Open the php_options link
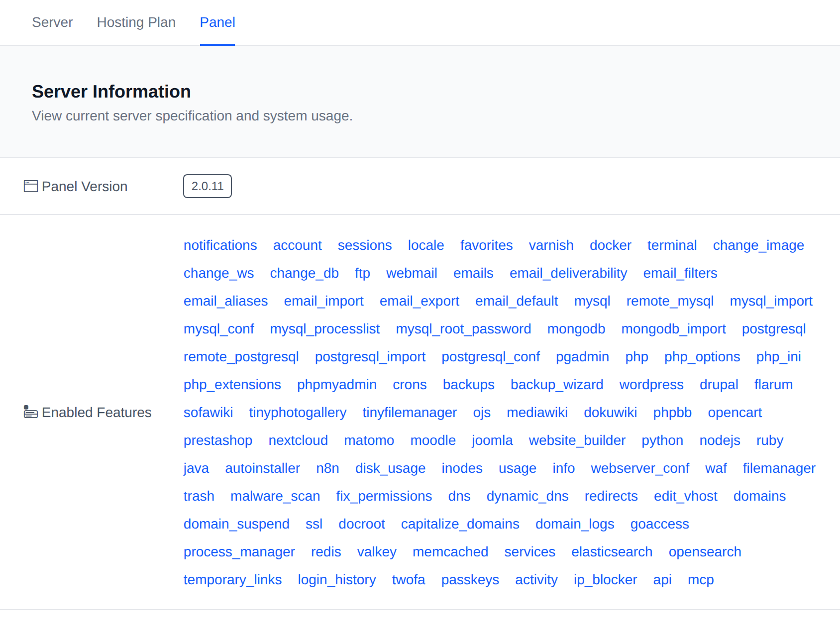840x642 pixels. click(702, 357)
